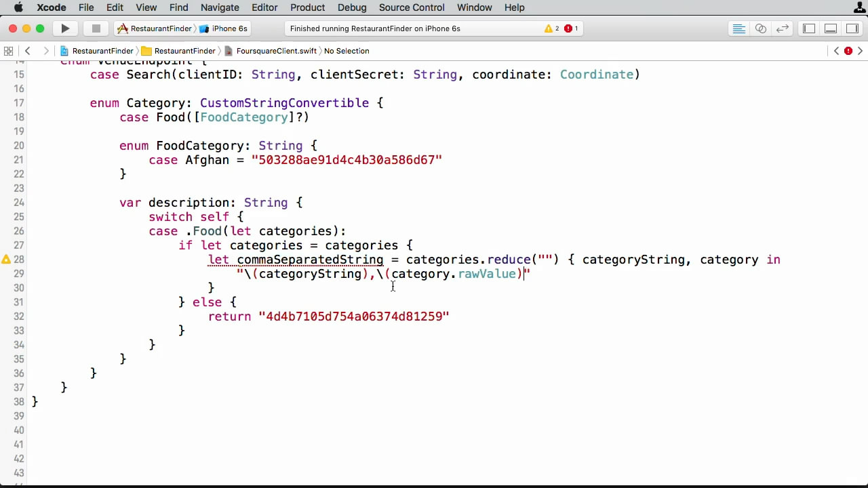
Task: Open the View menu
Action: (146, 7)
